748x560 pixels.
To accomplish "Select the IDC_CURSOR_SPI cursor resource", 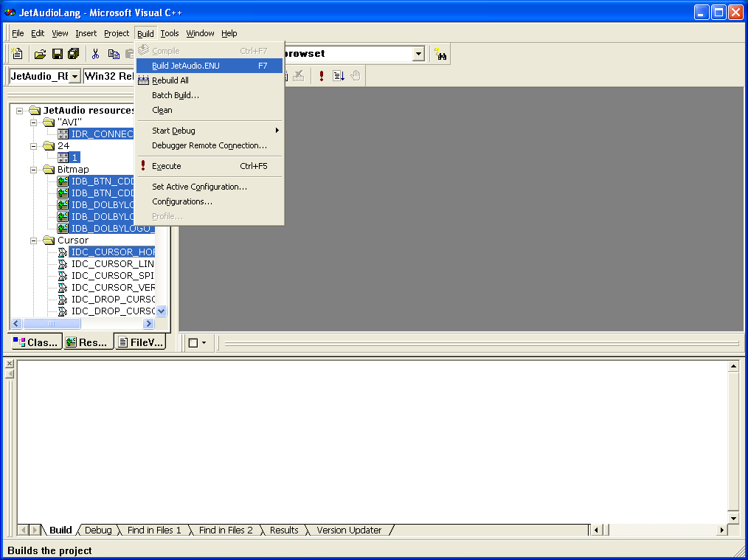I will (x=112, y=276).
